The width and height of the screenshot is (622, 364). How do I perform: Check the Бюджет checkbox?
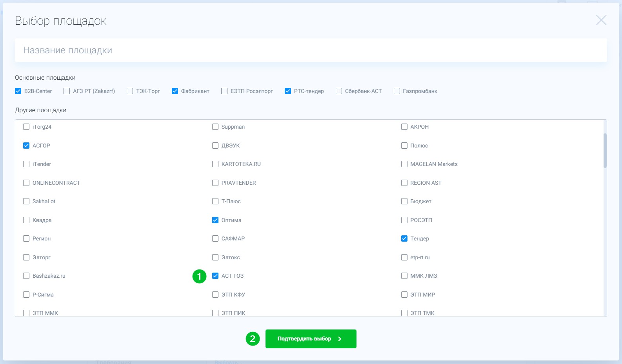pyautogui.click(x=404, y=201)
